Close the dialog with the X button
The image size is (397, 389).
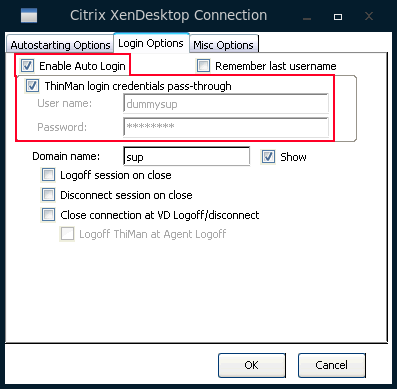(x=369, y=16)
